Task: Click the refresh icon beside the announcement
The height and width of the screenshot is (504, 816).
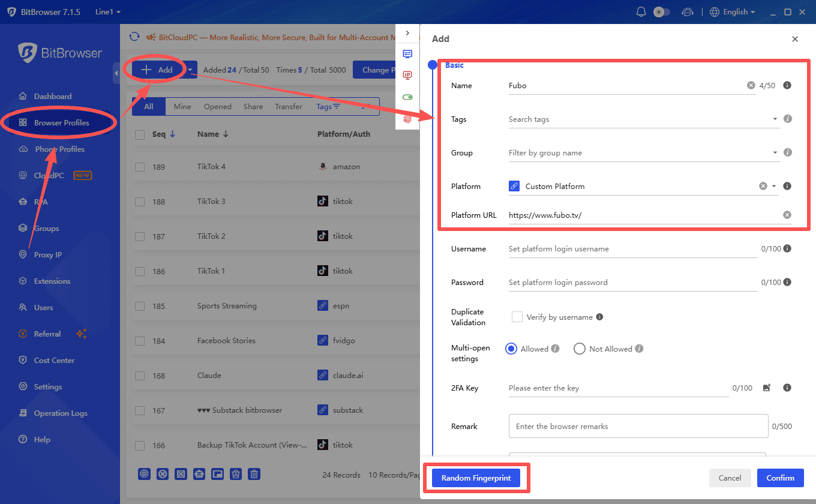Action: tap(134, 37)
